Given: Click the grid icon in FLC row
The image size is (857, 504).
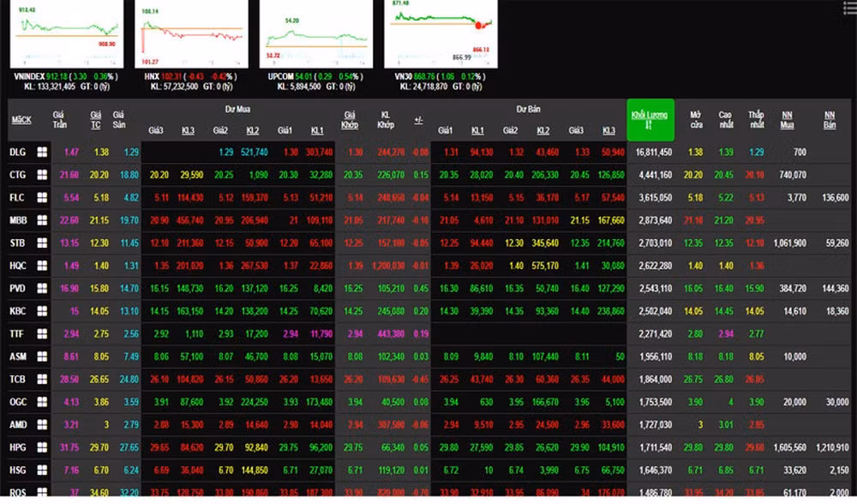Looking at the screenshot, I should click(x=40, y=197).
